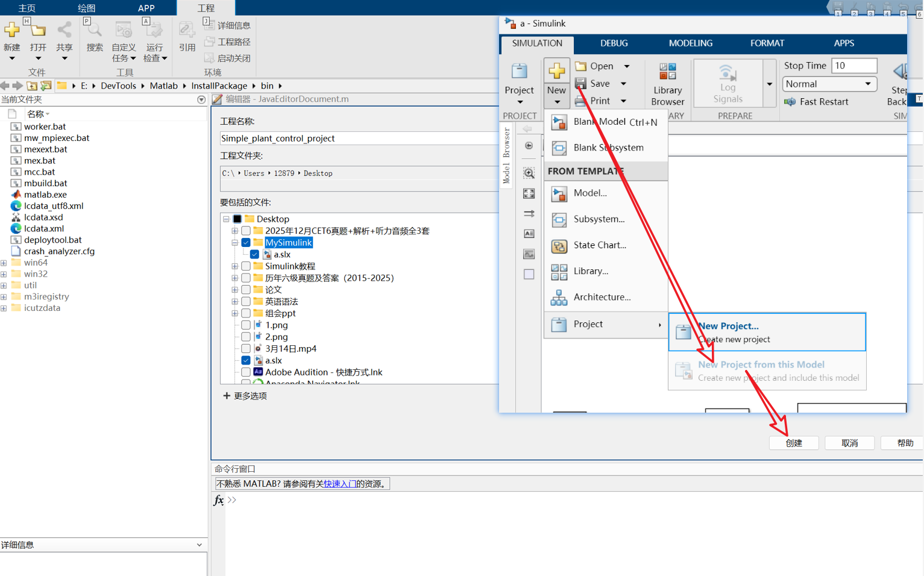The width and height of the screenshot is (924, 576).
Task: Check the 1.png file checkbox
Action: [x=246, y=325]
